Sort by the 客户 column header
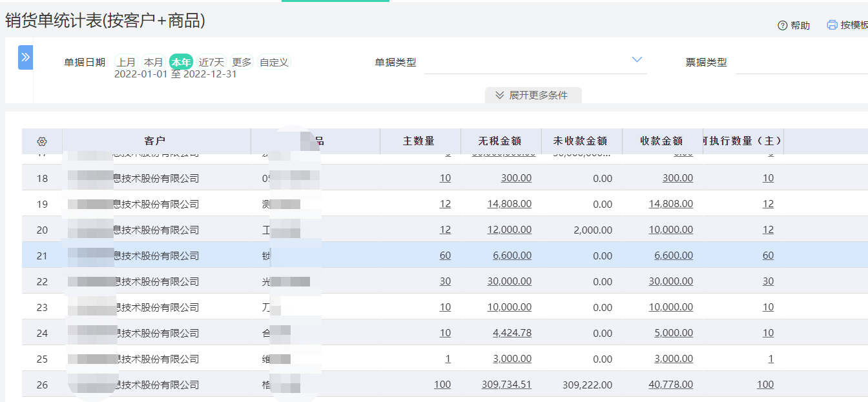The height and width of the screenshot is (402, 868). (x=155, y=141)
